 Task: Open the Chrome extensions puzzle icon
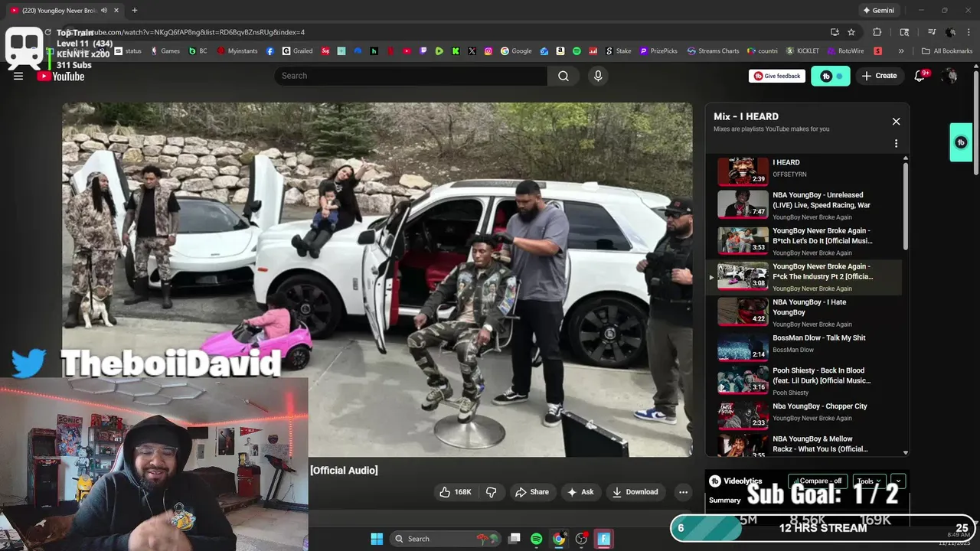pyautogui.click(x=877, y=32)
